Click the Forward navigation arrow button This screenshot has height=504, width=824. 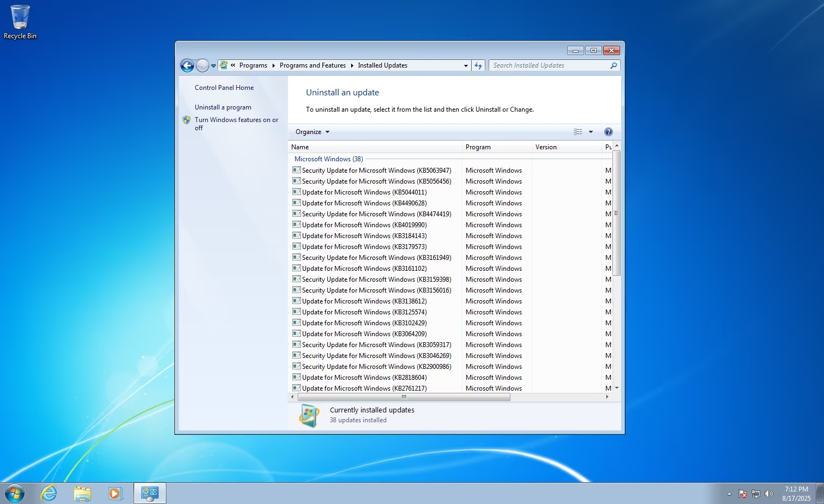click(x=202, y=65)
